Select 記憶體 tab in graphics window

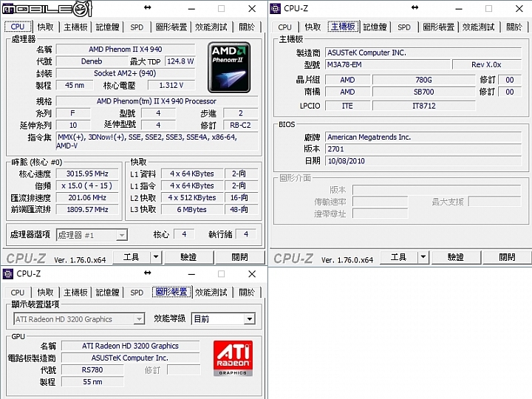(x=108, y=292)
